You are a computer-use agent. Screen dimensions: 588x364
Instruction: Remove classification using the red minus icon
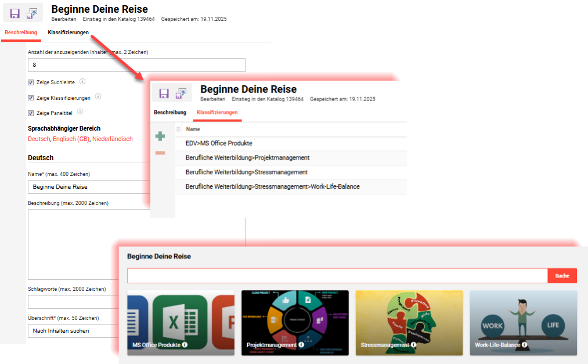[x=160, y=153]
